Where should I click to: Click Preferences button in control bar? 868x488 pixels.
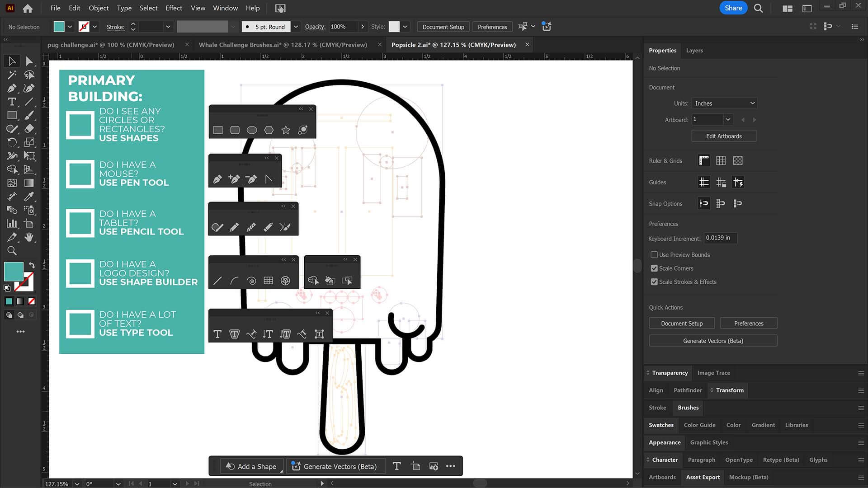coord(492,27)
